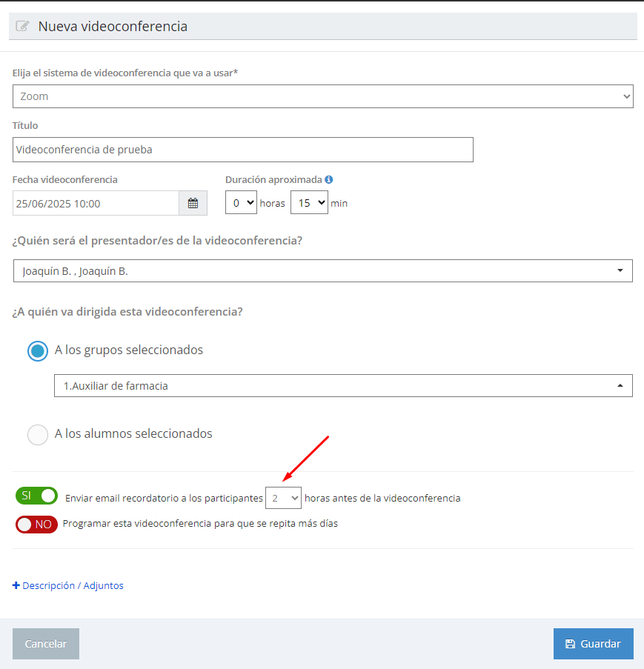The width and height of the screenshot is (644, 669).
Task: Toggle the SI email reminder switch
Action: [x=36, y=496]
